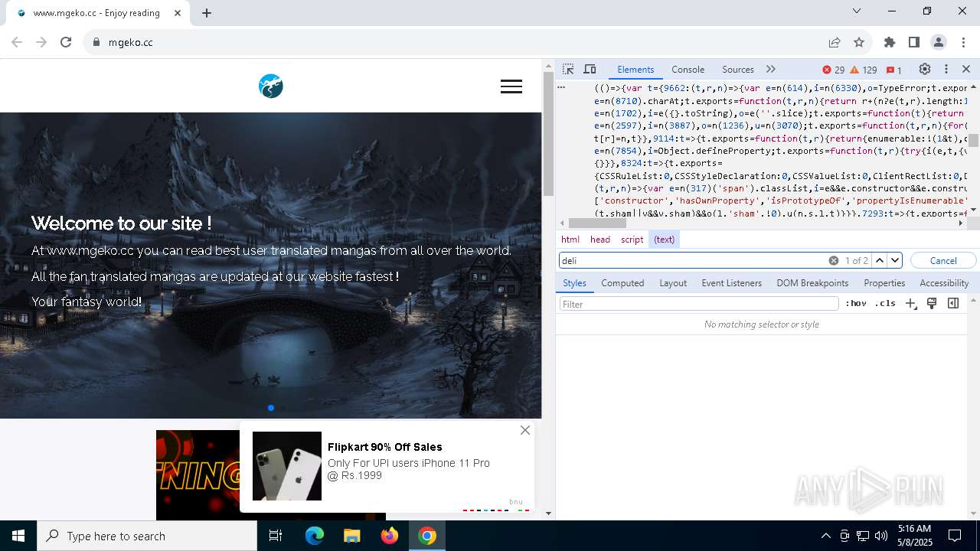
Task: Open DevTools settings gear
Action: (925, 69)
